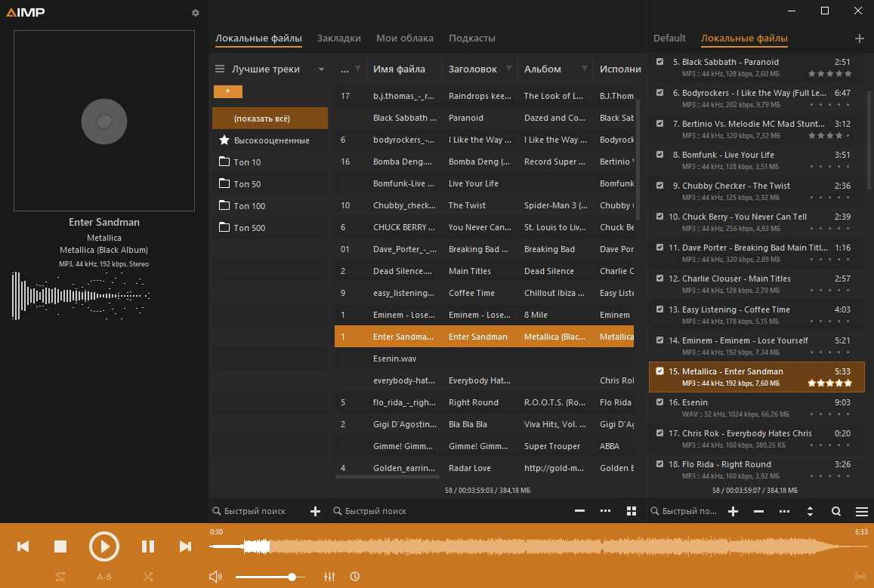874x588 pixels.
Task: Open the Топ 500 folder
Action: pyautogui.click(x=270, y=228)
